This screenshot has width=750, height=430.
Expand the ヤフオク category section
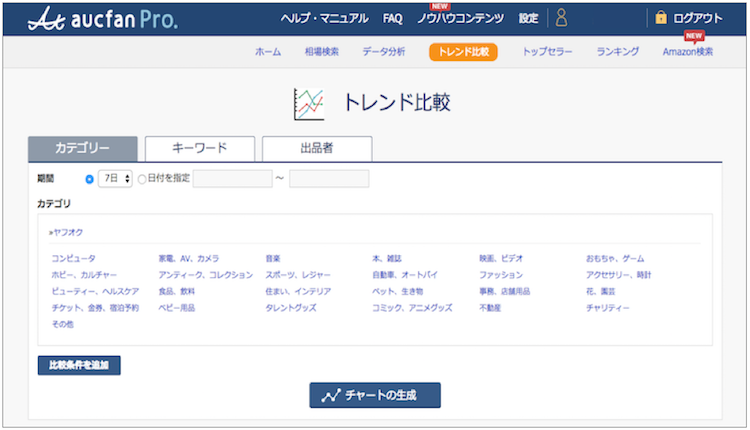coord(69,232)
